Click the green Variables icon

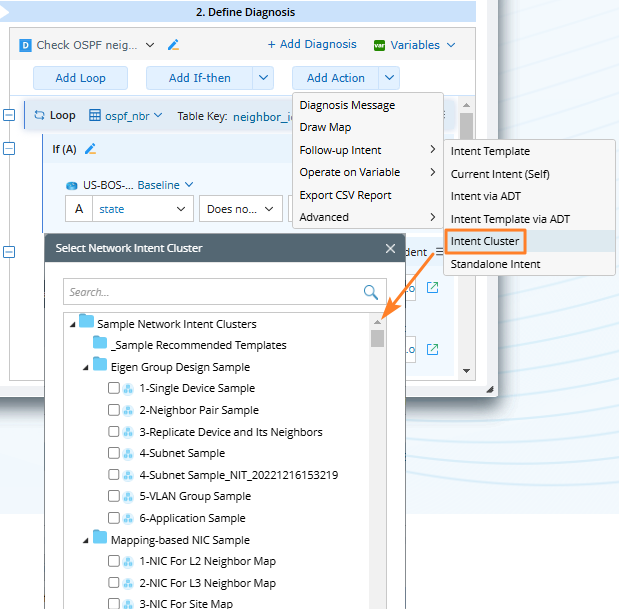click(379, 45)
